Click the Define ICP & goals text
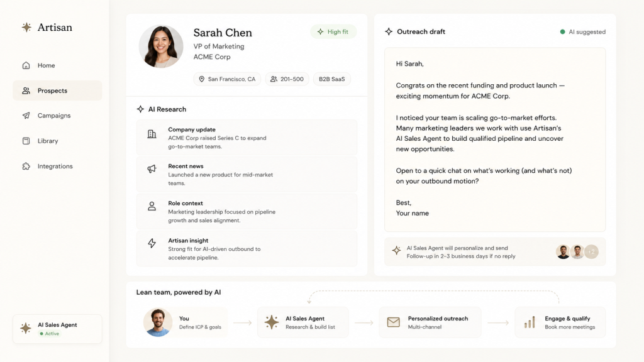The width and height of the screenshot is (644, 362). pyautogui.click(x=200, y=327)
